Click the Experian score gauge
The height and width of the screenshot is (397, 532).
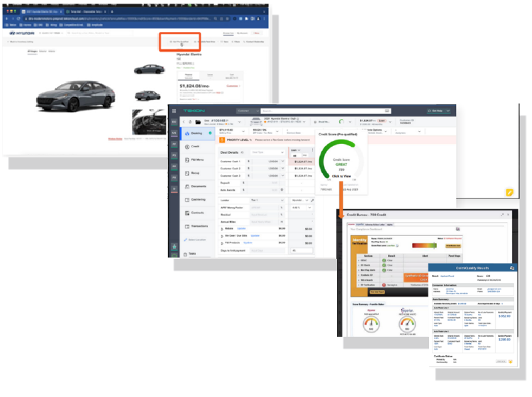[x=407, y=324]
